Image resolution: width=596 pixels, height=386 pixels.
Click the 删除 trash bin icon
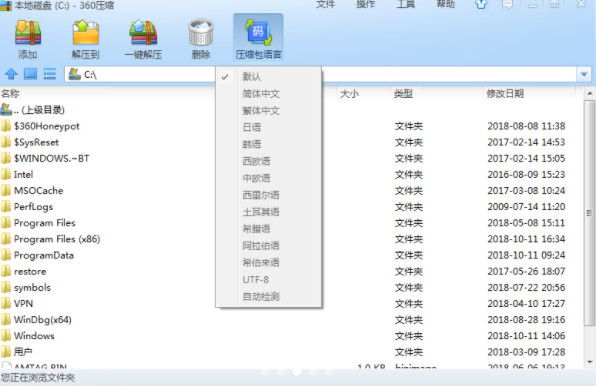201,33
